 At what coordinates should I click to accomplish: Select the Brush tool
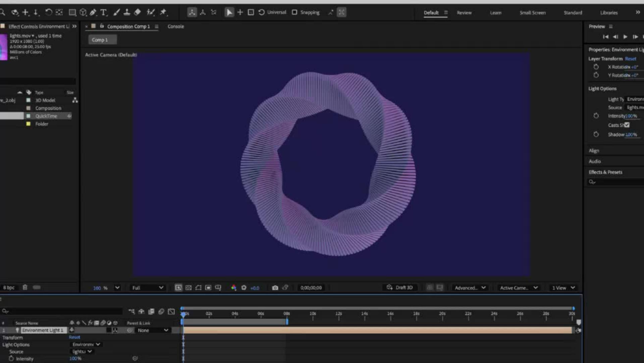click(x=117, y=12)
